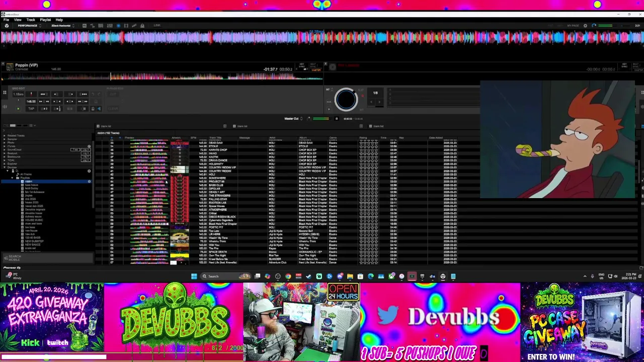Click the Poppin (VIP) track artwork thumbnail
The height and width of the screenshot is (362, 644).
tap(9, 67)
